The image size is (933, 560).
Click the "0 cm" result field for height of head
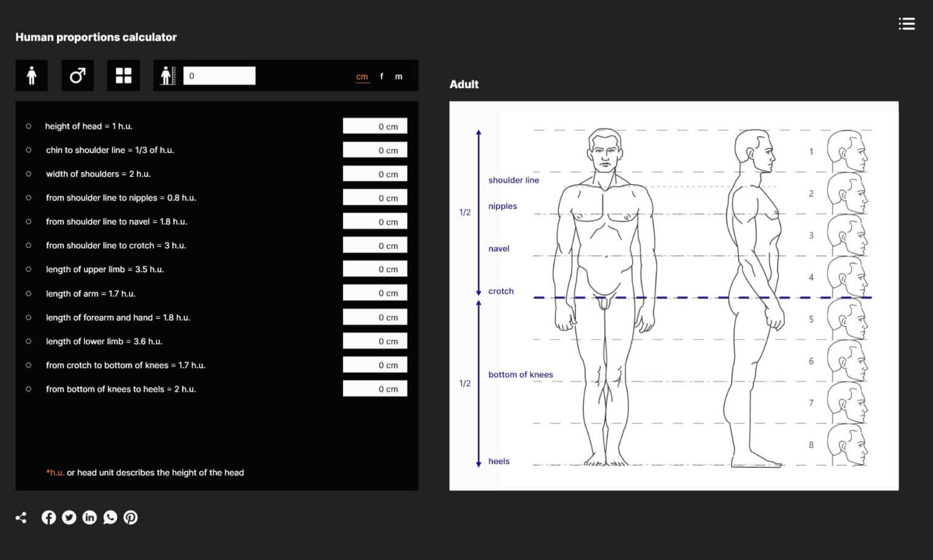375,126
